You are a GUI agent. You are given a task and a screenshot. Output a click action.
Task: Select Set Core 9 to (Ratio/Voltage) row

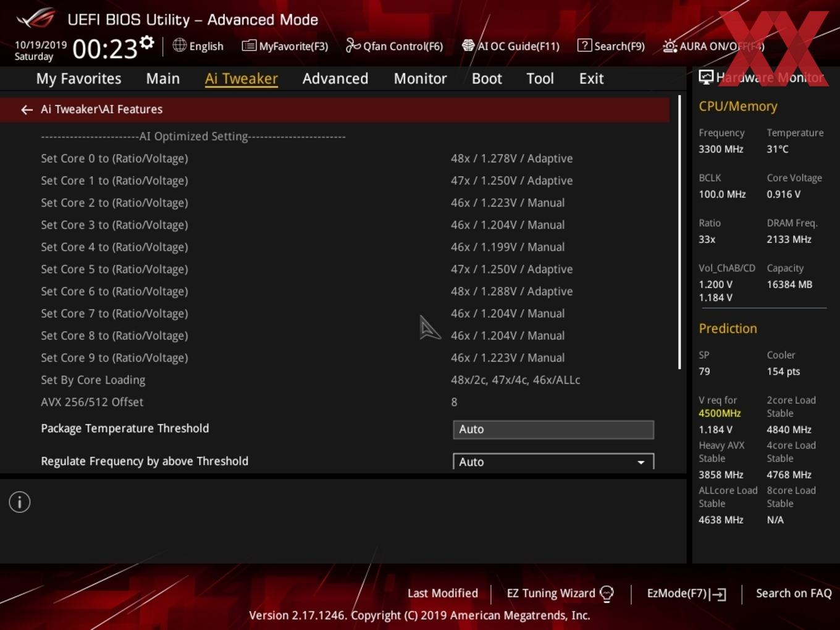click(334, 358)
